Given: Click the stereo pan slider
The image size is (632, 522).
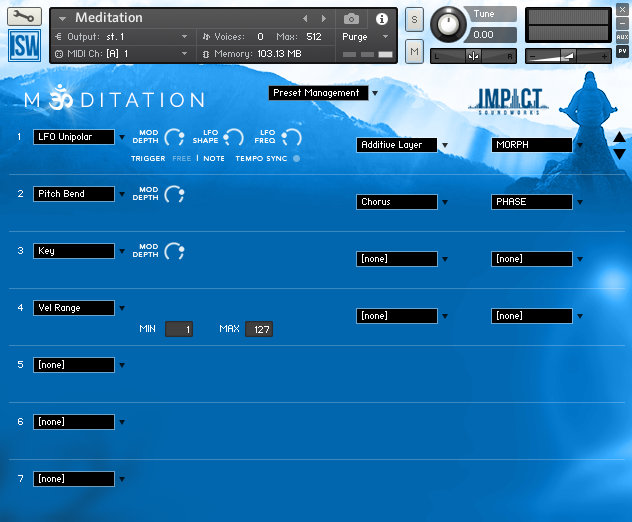Looking at the screenshot, I should coord(474,56).
